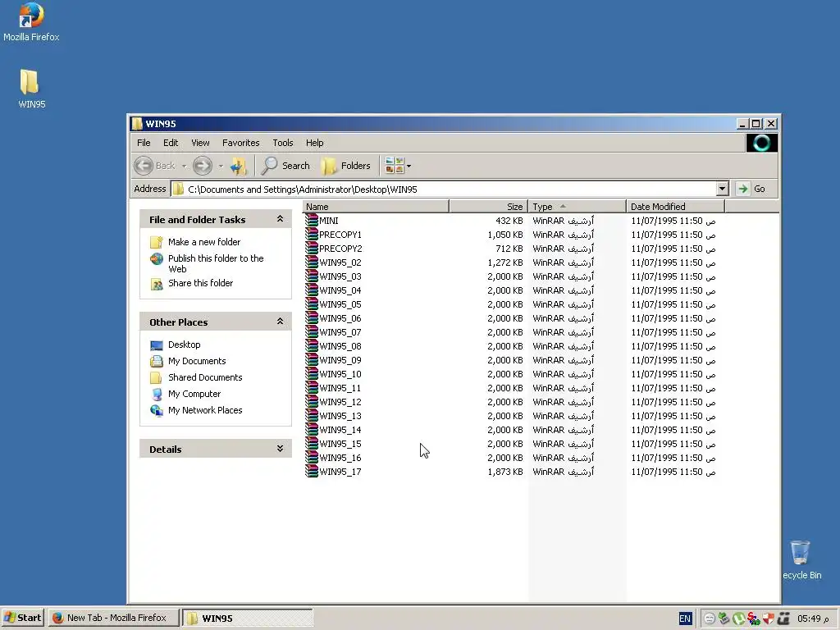Select file name WIN95_15
This screenshot has width=840, height=630.
[340, 444]
